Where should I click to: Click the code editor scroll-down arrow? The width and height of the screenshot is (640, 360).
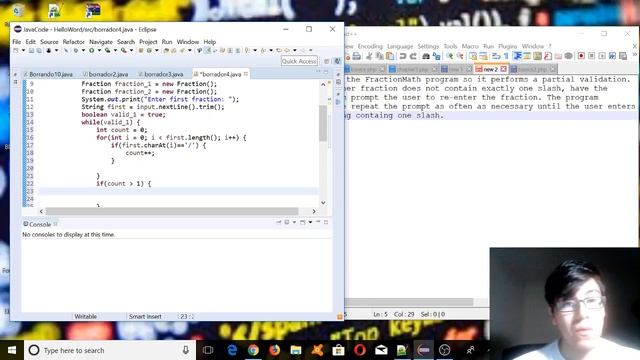tap(323, 202)
